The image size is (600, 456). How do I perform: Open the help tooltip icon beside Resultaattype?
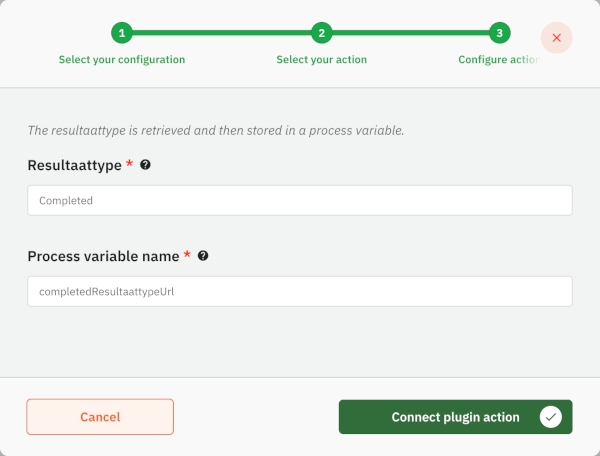click(x=145, y=164)
